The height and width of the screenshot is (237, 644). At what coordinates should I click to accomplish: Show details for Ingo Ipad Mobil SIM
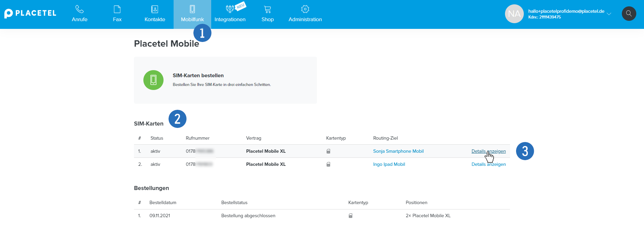[x=489, y=164]
